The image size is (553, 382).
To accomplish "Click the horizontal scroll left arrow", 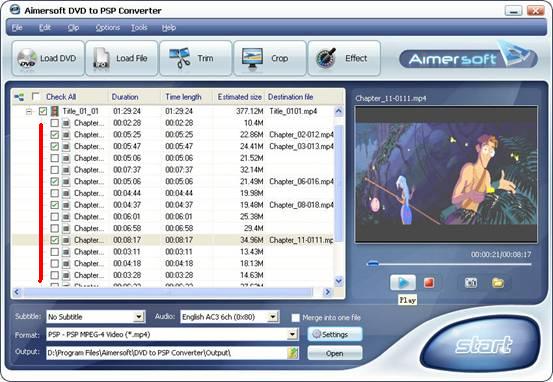I will tap(17, 292).
